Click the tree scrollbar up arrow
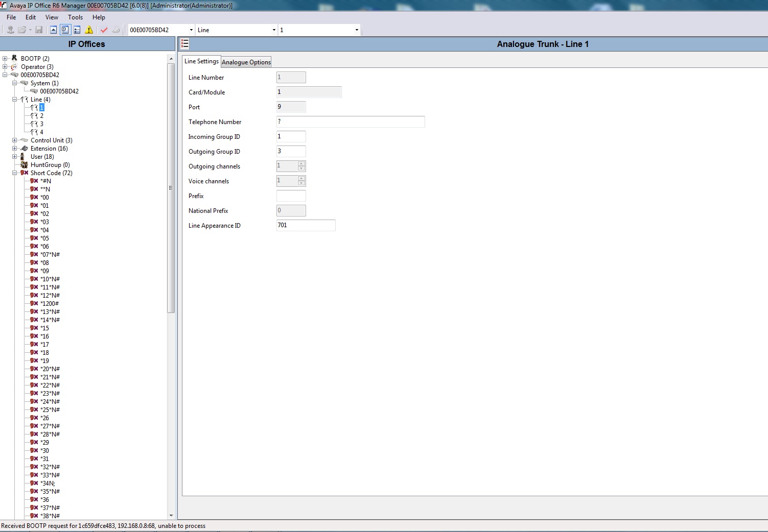This screenshot has height=532, width=768. click(171, 59)
